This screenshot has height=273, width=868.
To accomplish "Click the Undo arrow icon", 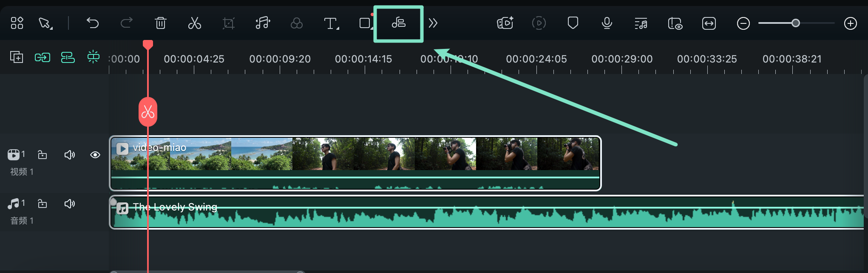I will coord(92,23).
